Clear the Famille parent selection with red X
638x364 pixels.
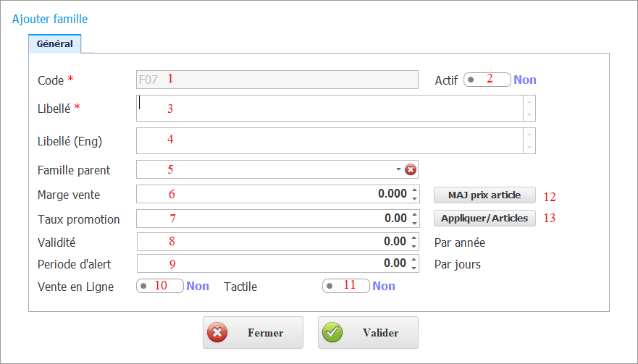click(x=411, y=169)
